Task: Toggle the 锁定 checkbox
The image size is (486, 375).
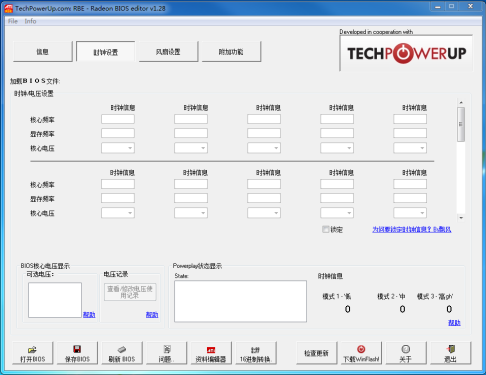Action: coord(326,229)
